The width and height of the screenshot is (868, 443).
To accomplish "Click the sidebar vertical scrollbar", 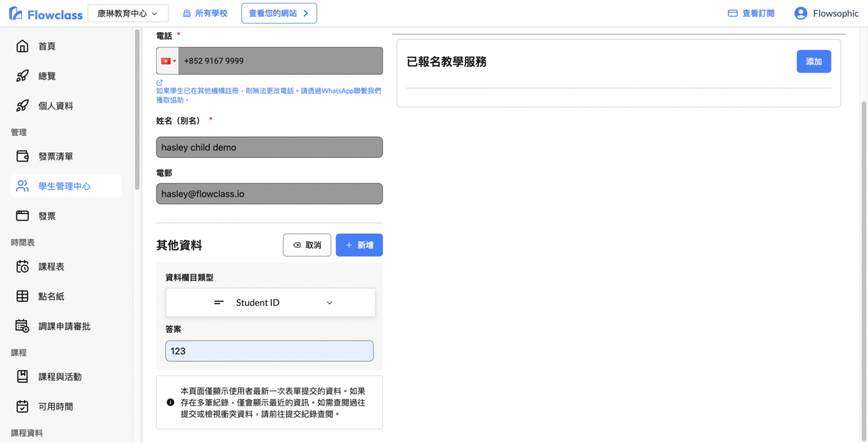I will pyautogui.click(x=137, y=108).
